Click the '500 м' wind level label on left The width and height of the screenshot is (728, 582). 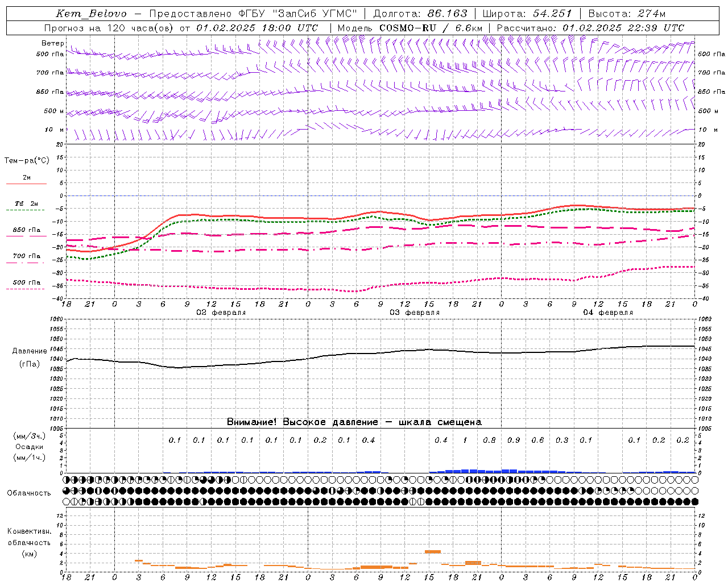[x=54, y=111]
